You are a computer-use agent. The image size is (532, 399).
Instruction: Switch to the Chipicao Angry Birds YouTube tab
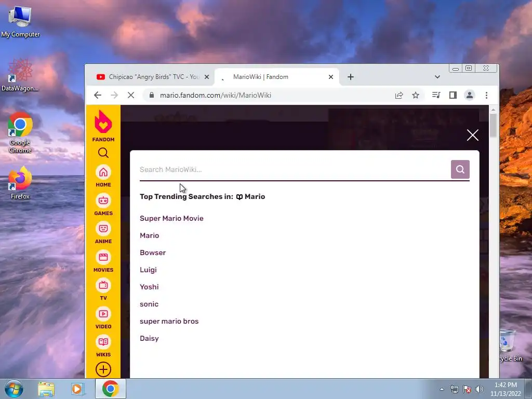point(149,77)
